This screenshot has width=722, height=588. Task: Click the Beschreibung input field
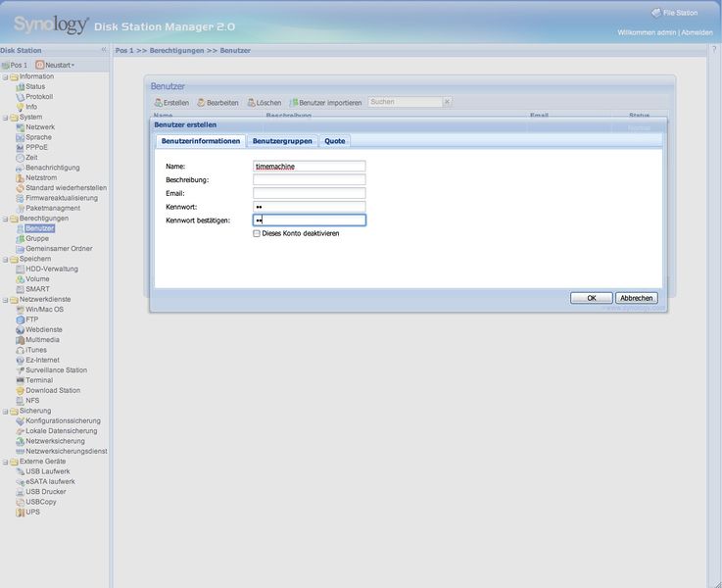(x=309, y=180)
